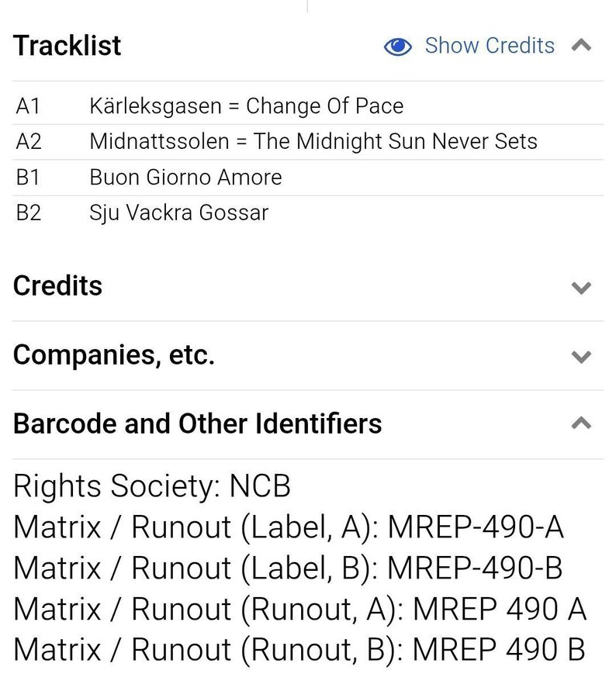Click the Label B matrix MREP-490-B entry
This screenshot has height=698, width=616.
coord(288,568)
